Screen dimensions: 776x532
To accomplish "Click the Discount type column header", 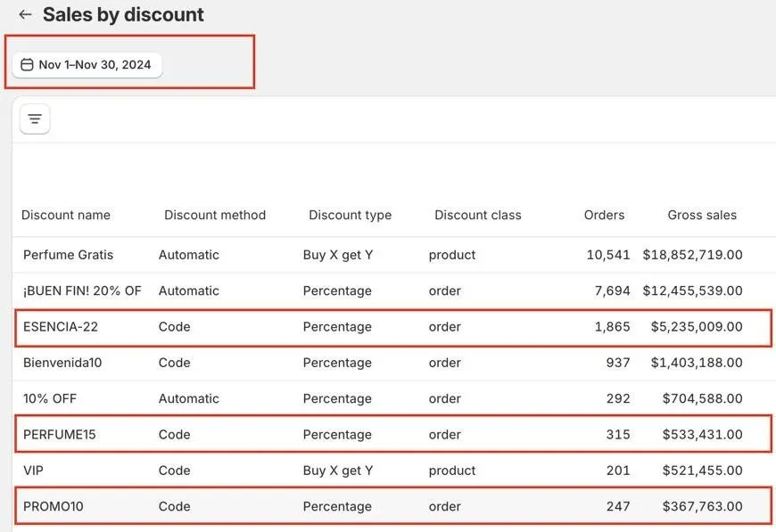I will click(x=350, y=215).
